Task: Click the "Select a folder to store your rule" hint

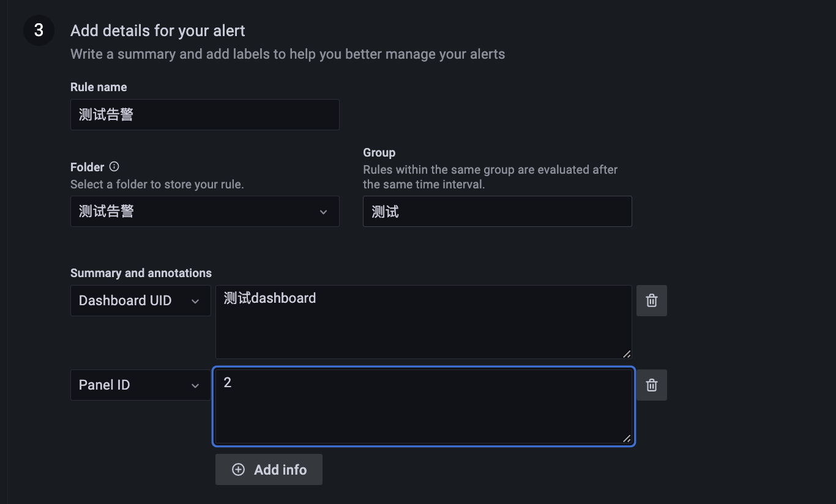Action: pos(157,184)
